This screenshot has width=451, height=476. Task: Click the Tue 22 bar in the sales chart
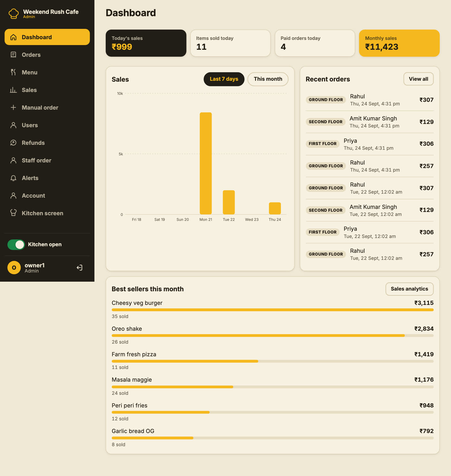coord(229,202)
